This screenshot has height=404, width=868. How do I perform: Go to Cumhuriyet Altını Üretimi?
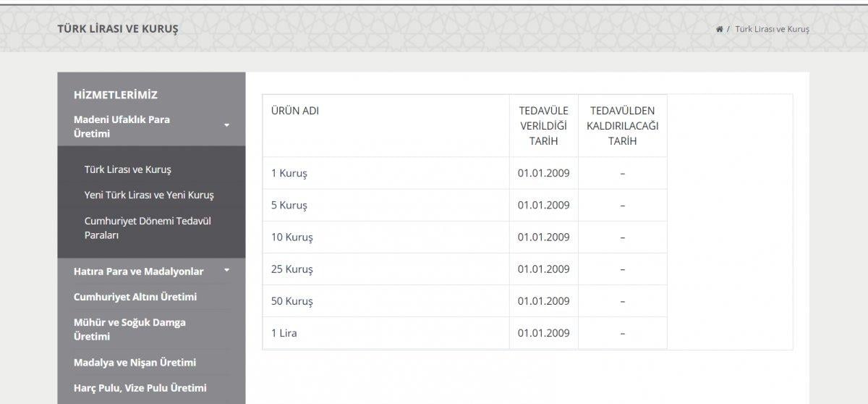tap(135, 297)
